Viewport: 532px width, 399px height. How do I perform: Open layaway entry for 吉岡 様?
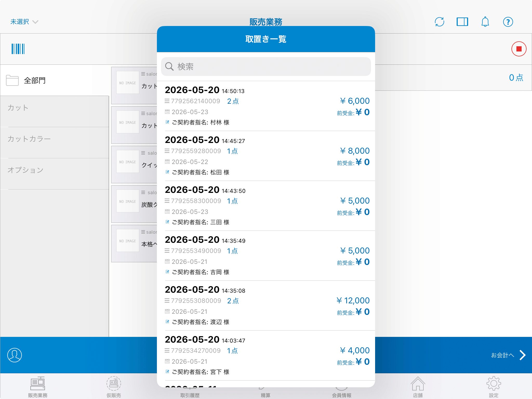point(266,256)
